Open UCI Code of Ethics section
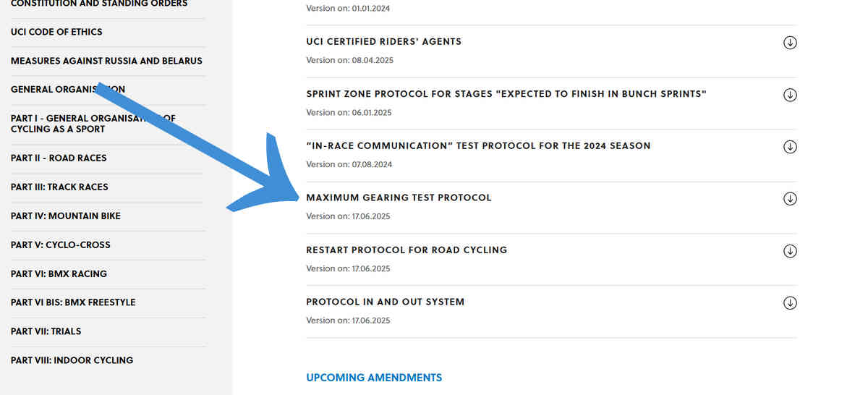 [56, 32]
